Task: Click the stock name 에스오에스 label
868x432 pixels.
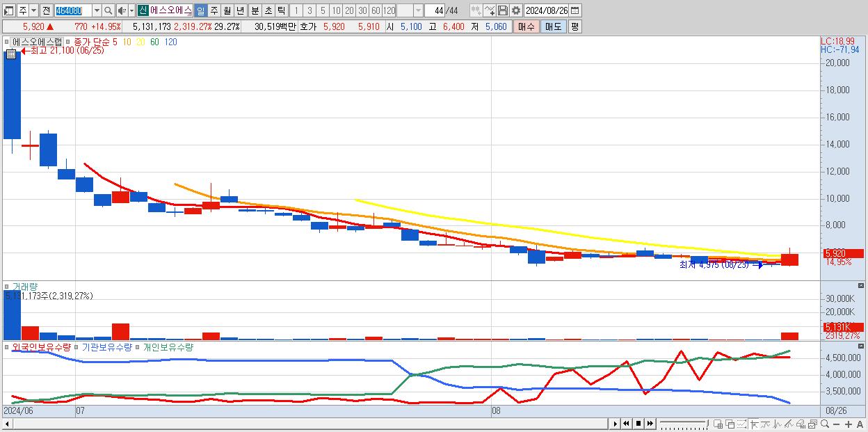Action: (x=171, y=10)
